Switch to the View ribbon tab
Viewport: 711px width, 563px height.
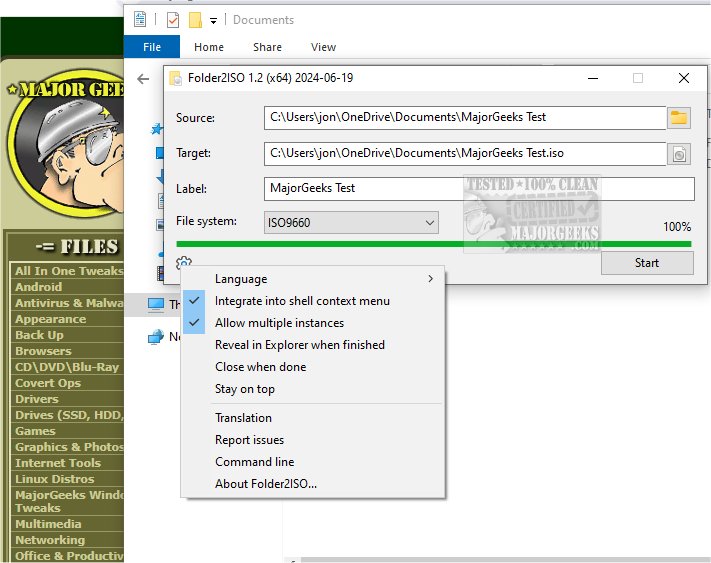(323, 47)
